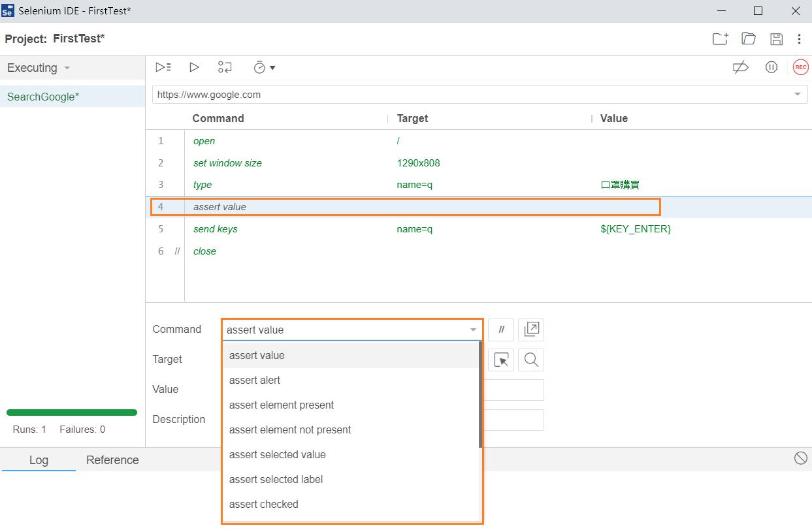812x530 pixels.
Task: Select assert element present option
Action: [x=351, y=405]
